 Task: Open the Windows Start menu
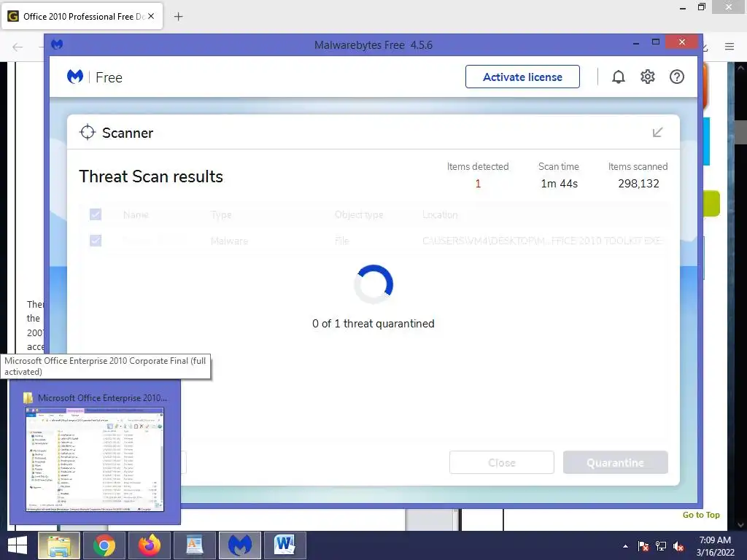[18, 545]
